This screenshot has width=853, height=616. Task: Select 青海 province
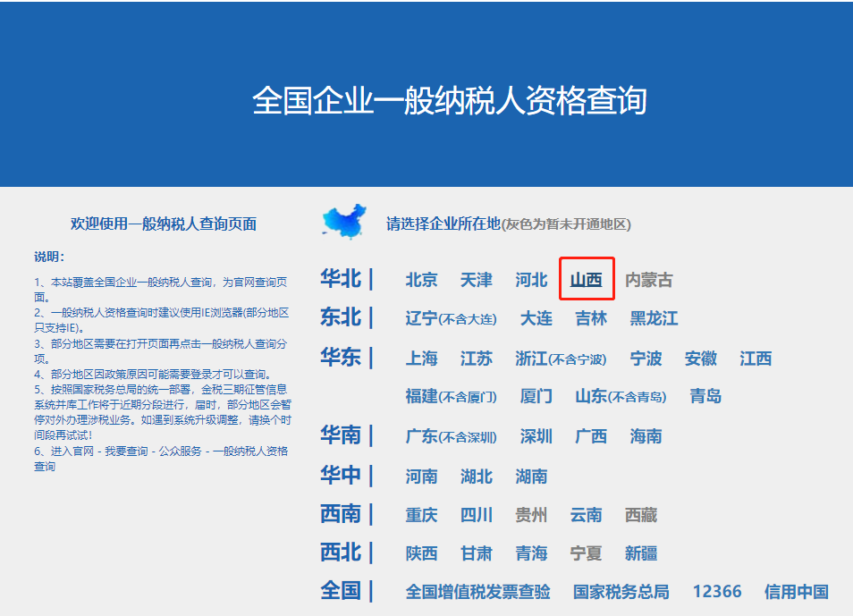(x=531, y=553)
